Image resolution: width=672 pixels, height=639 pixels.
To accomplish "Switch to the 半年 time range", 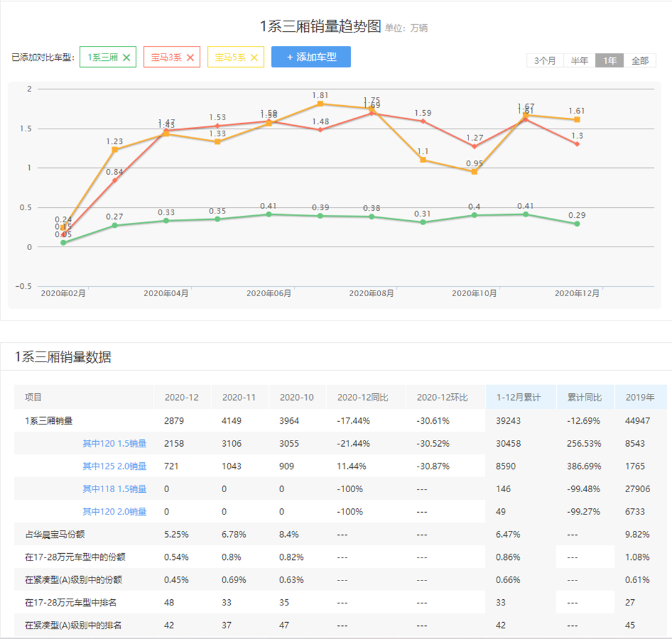I will point(579,60).
